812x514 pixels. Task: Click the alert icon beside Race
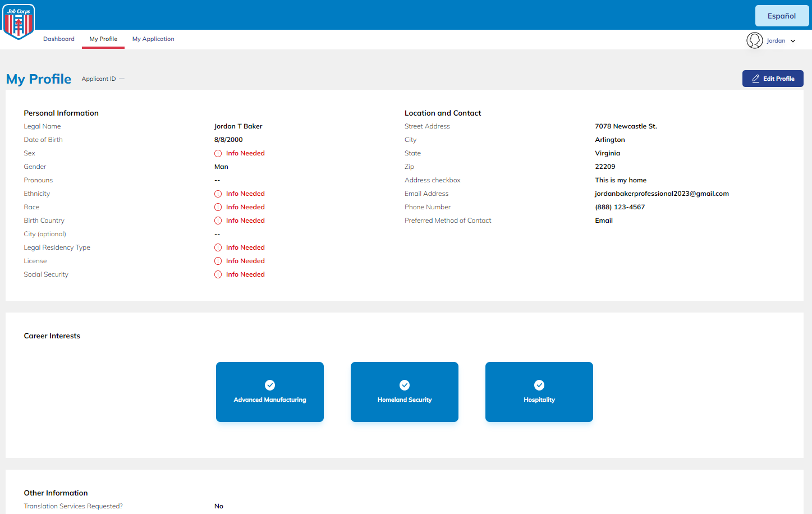[218, 207]
